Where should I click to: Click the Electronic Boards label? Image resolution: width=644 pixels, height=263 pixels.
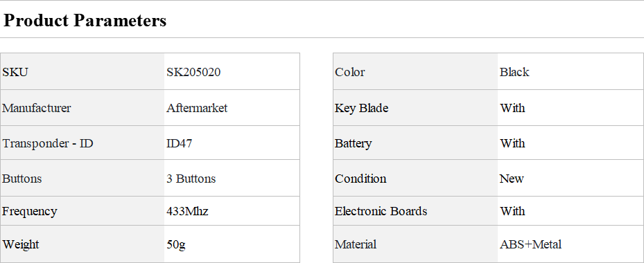(x=381, y=211)
